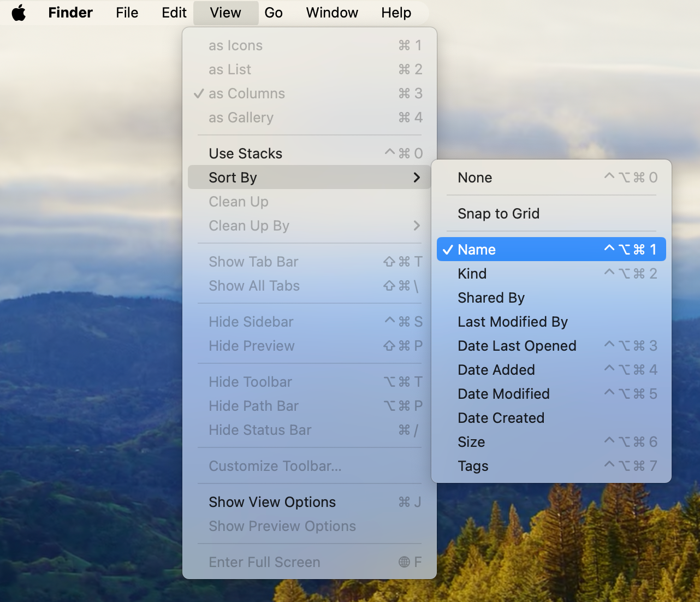Viewport: 700px width, 602px height.
Task: Open Show View Options
Action: (x=272, y=502)
